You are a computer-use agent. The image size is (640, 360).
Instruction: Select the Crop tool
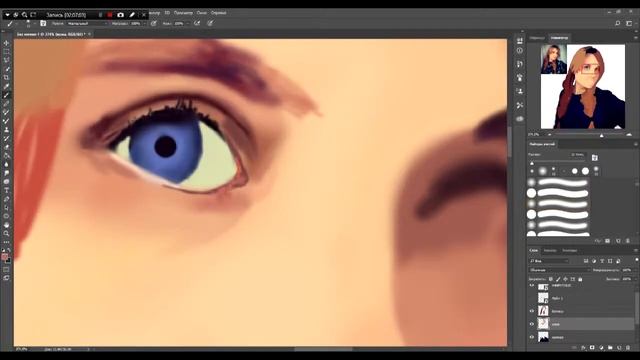(x=6, y=78)
